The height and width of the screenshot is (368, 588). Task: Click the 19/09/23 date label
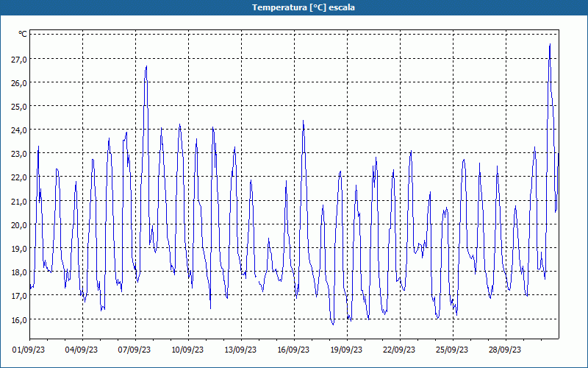tap(346, 350)
